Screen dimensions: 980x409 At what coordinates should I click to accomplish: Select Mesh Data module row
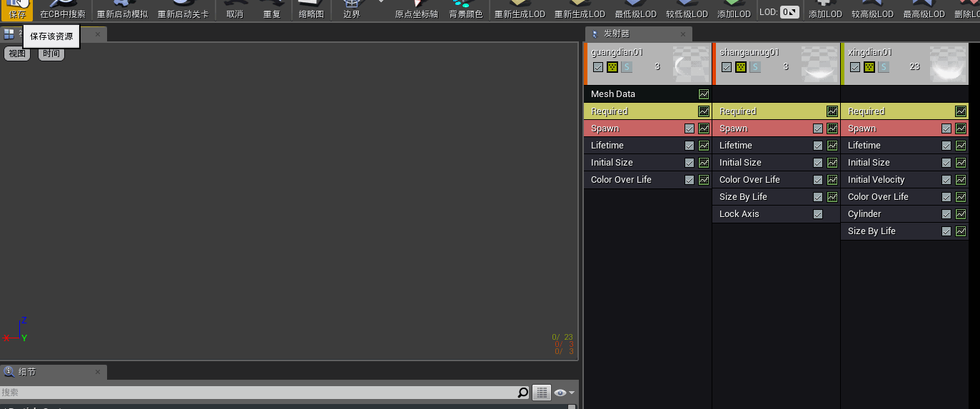click(647, 94)
